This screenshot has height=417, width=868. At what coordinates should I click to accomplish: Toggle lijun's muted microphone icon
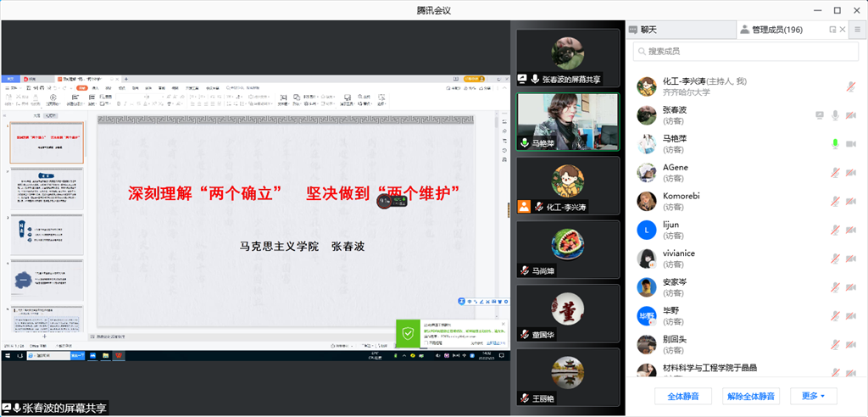[835, 231]
